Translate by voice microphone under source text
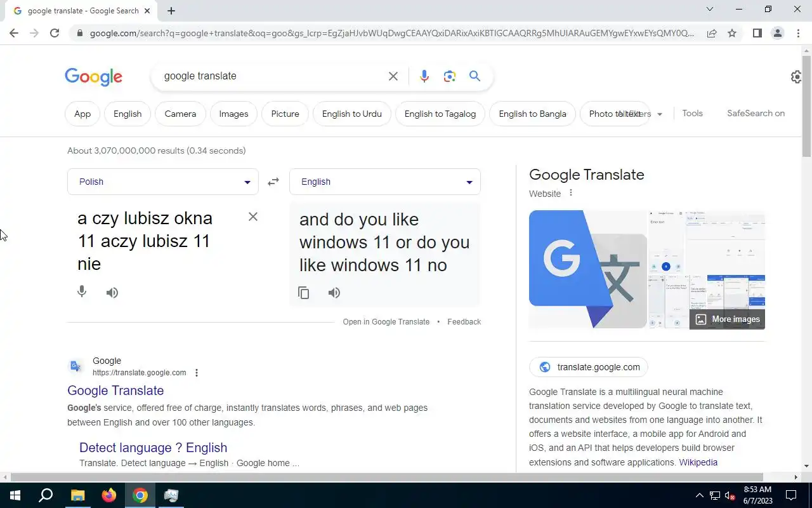Image resolution: width=812 pixels, height=508 pixels. [82, 292]
